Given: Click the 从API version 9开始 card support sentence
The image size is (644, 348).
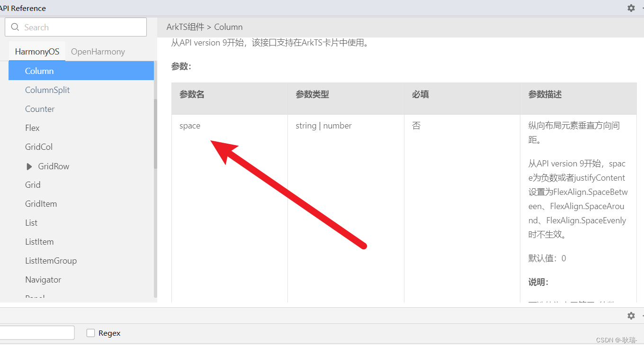Looking at the screenshot, I should (270, 43).
